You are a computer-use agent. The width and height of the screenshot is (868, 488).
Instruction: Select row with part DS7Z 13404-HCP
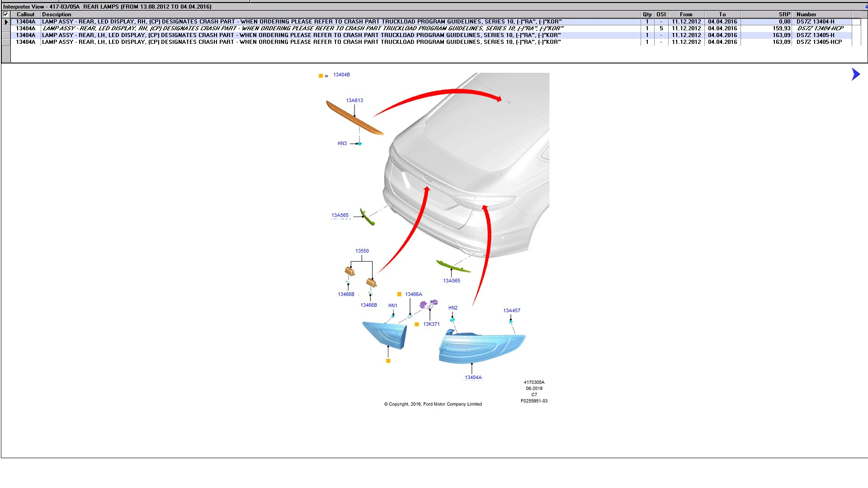pos(820,28)
